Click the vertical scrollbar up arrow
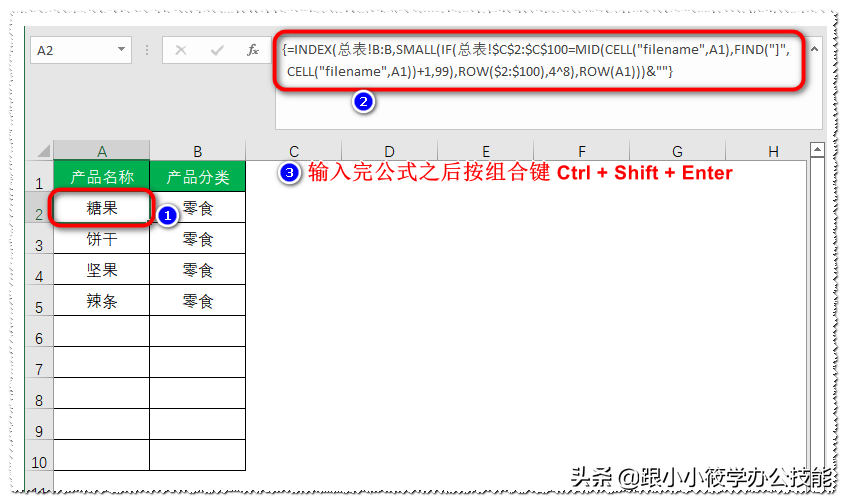Viewport: 847px width, 503px height. (817, 149)
